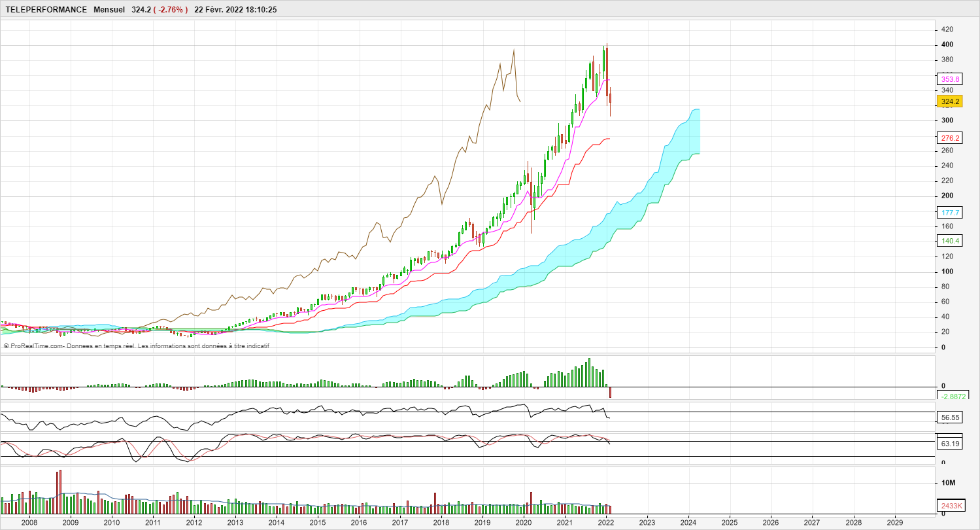Click the 2029 year label on time axis

(894, 523)
